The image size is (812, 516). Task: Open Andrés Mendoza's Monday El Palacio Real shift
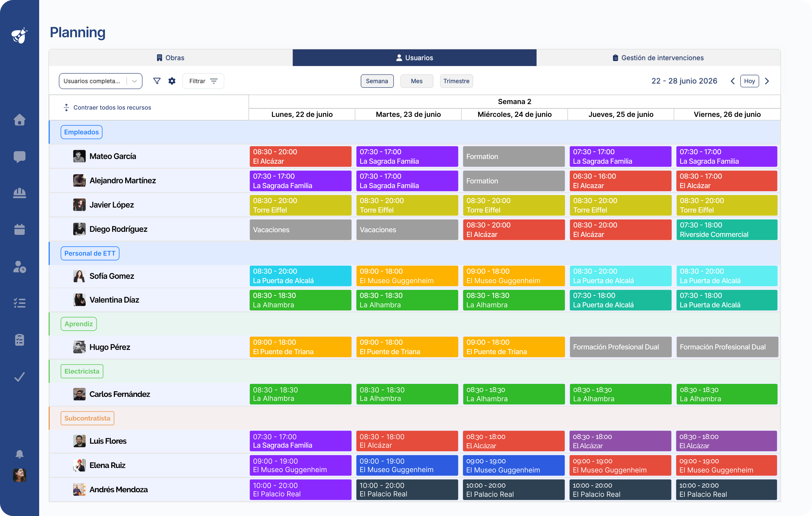coord(300,489)
